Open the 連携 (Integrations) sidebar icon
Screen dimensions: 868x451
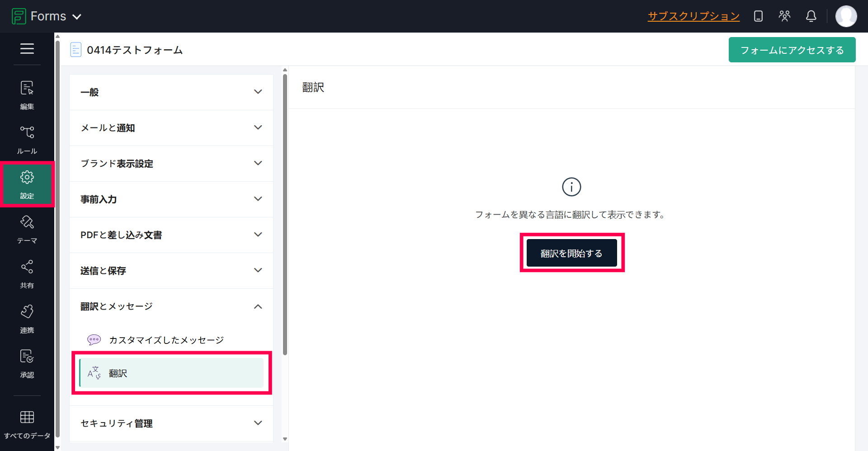pyautogui.click(x=27, y=318)
